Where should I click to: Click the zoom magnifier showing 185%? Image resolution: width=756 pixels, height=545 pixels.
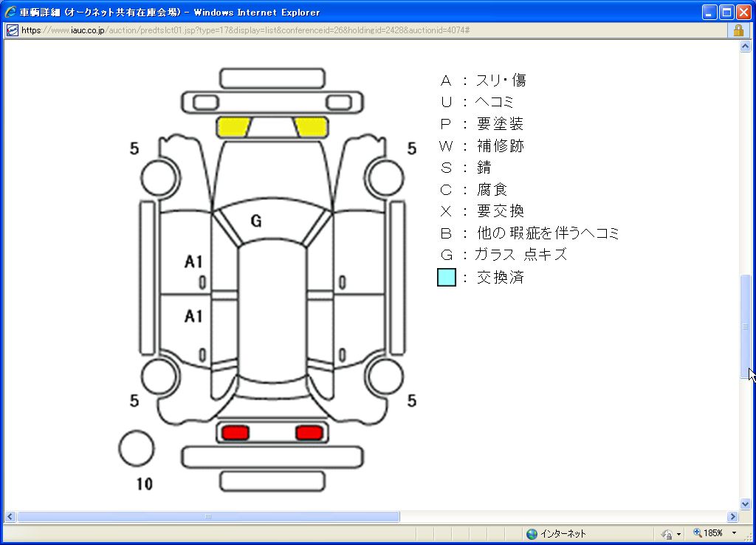pos(697,533)
